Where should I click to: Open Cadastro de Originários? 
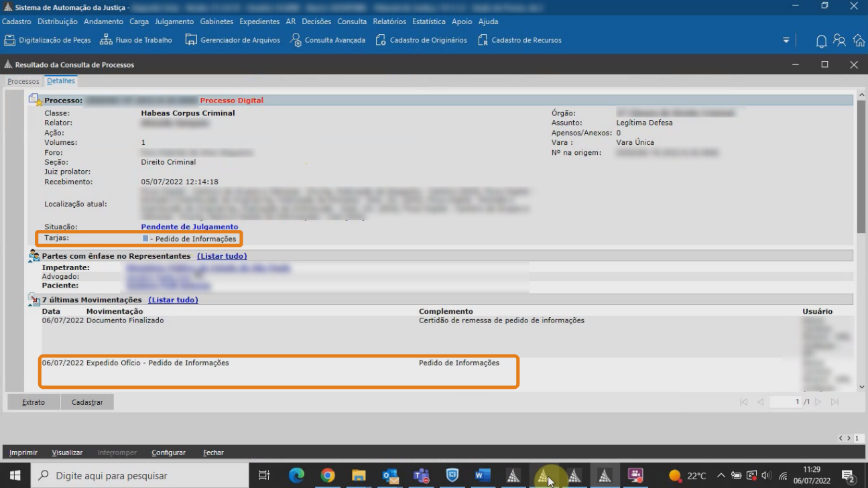[x=421, y=40]
